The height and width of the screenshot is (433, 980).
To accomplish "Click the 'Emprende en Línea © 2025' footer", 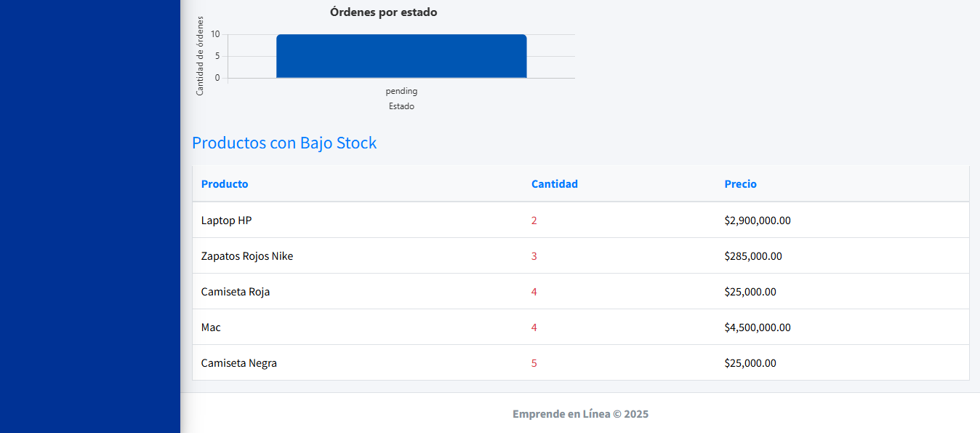I will click(580, 414).
